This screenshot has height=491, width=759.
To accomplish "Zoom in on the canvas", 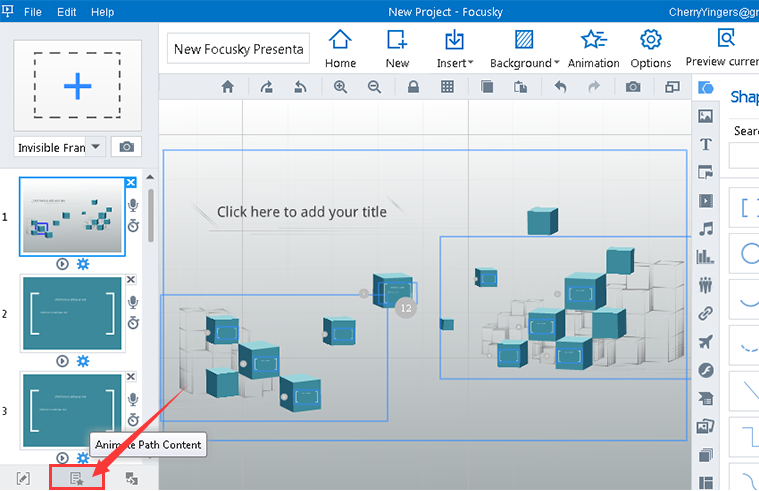I will point(340,87).
